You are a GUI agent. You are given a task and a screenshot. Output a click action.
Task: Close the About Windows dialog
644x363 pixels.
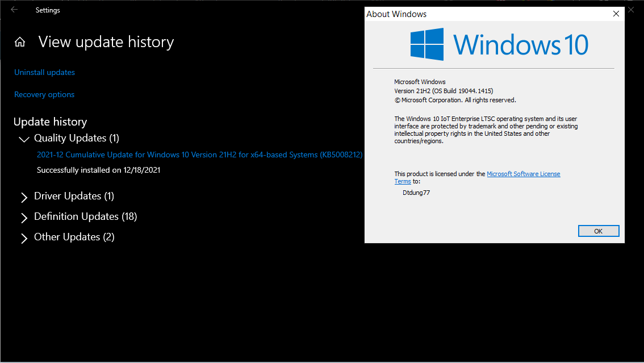click(x=616, y=14)
